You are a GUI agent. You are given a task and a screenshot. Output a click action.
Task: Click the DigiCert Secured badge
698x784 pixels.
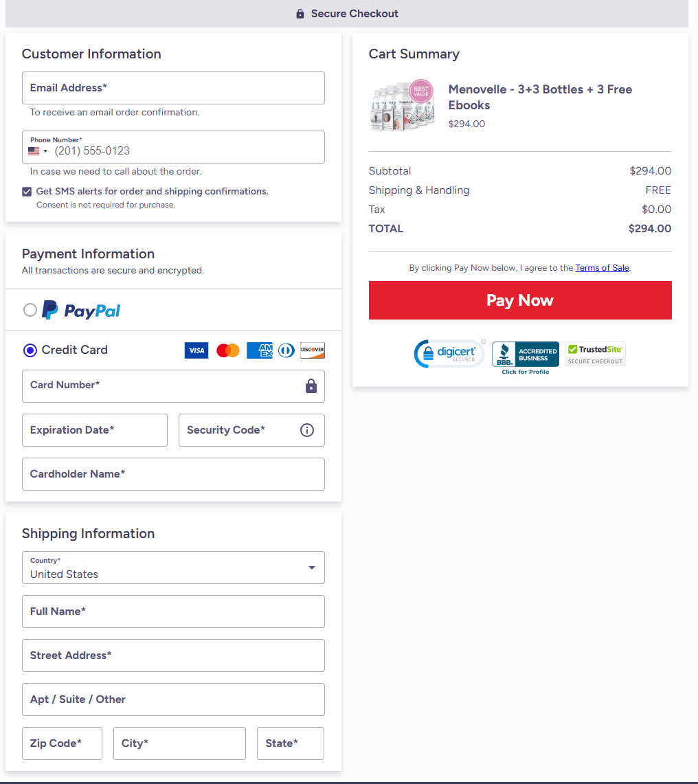point(449,353)
